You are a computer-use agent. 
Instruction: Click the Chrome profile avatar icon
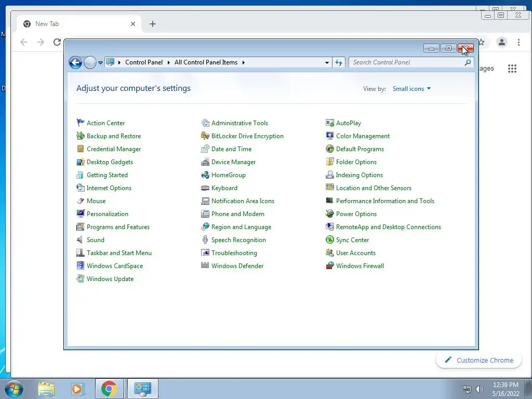pyautogui.click(x=501, y=42)
